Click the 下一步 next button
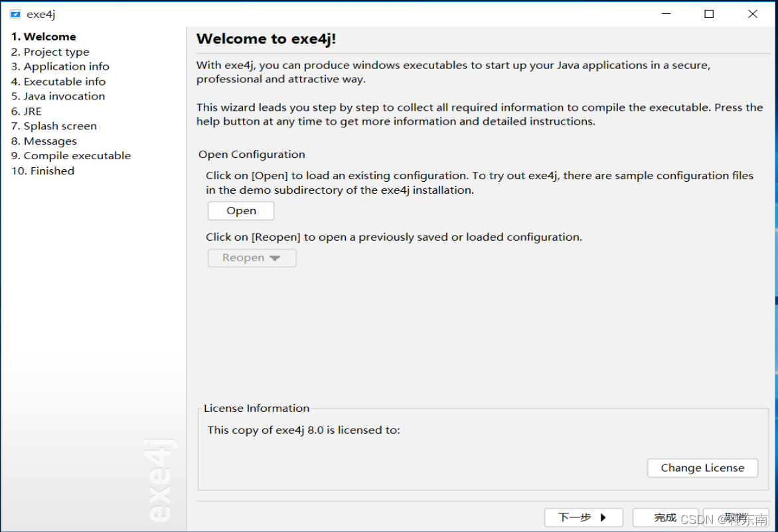778x532 pixels. 583,517
